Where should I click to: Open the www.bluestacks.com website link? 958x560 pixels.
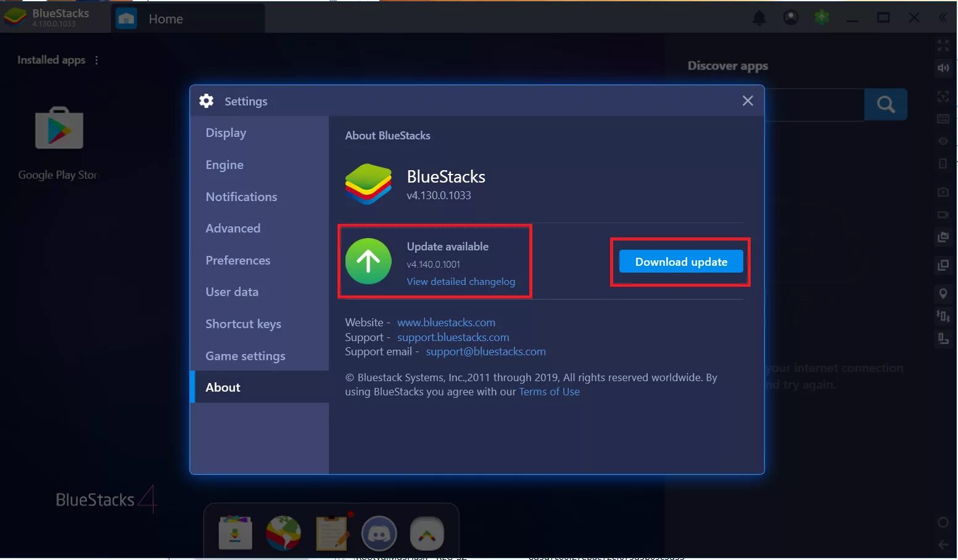click(x=446, y=323)
